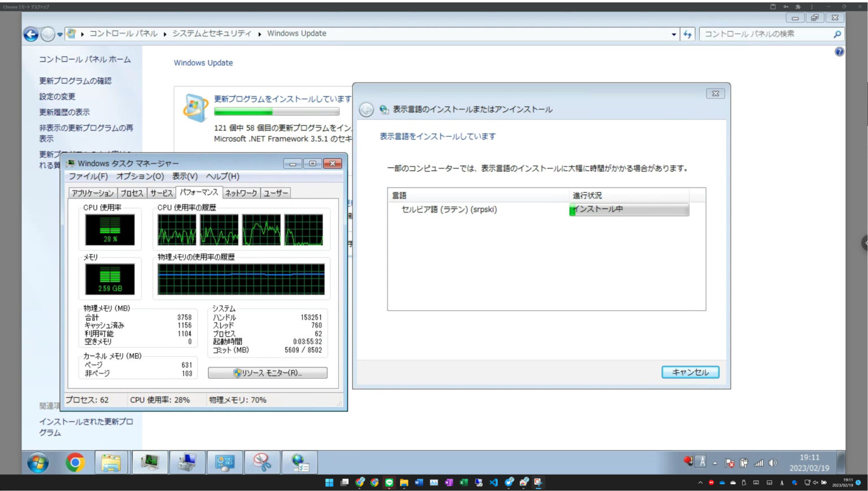Expand the hidden icons arrow in the tray
This screenshot has width=868, height=491.
coord(715,463)
